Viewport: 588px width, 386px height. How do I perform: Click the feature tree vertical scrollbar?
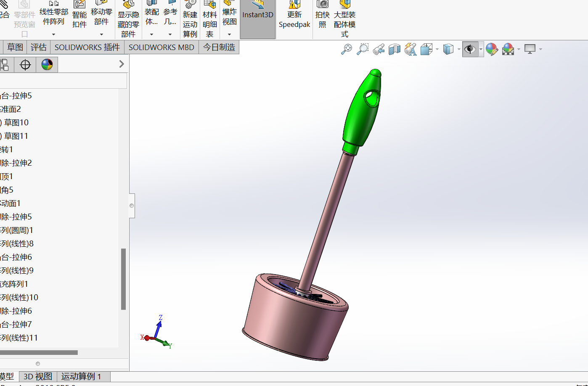click(x=123, y=279)
